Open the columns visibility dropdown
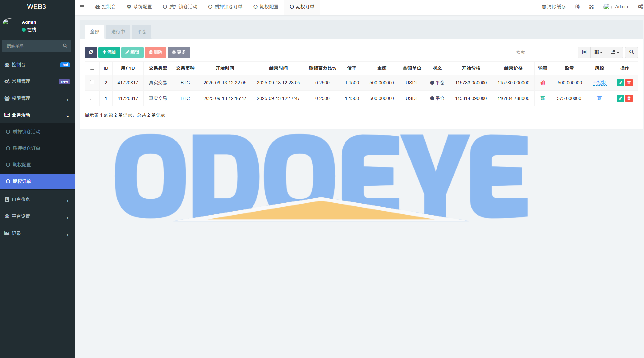The image size is (644, 358). coord(598,52)
